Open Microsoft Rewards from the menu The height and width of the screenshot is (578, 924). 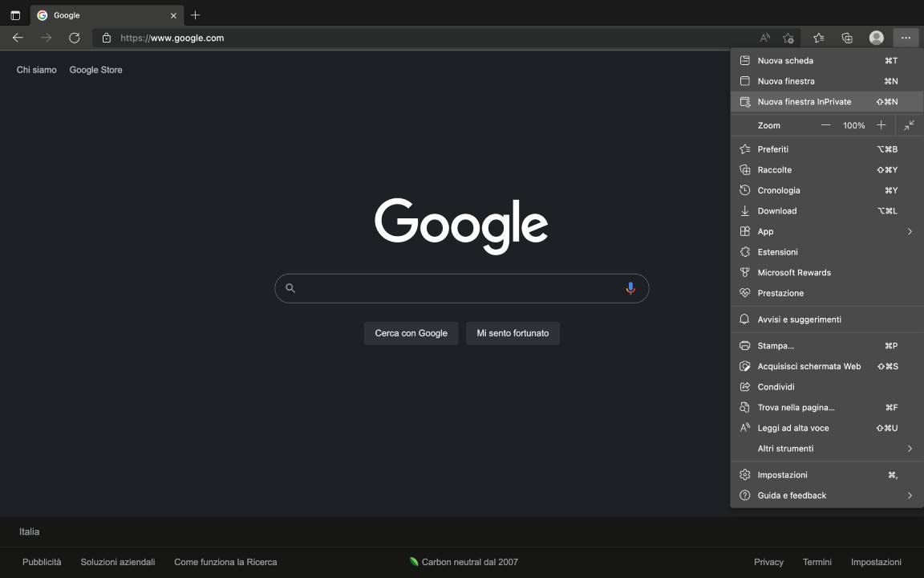pyautogui.click(x=795, y=272)
